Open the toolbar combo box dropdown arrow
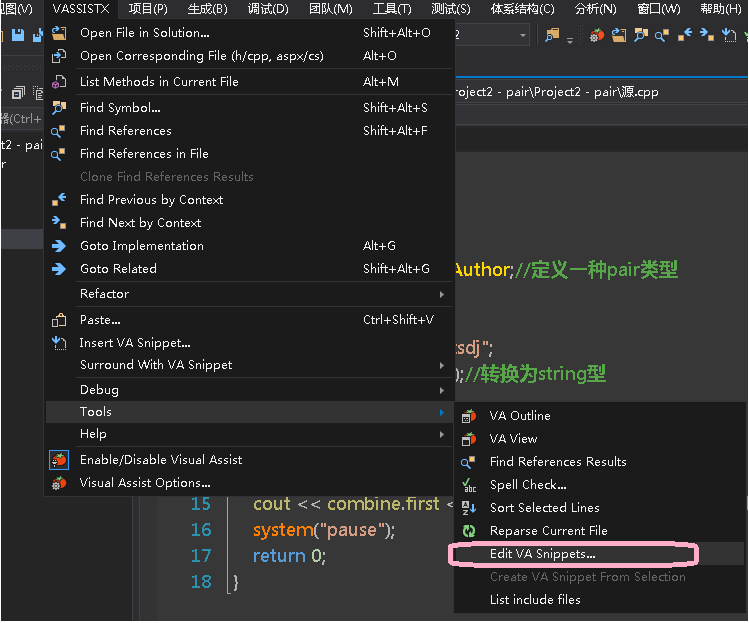Image resolution: width=749 pixels, height=623 pixels. point(523,35)
